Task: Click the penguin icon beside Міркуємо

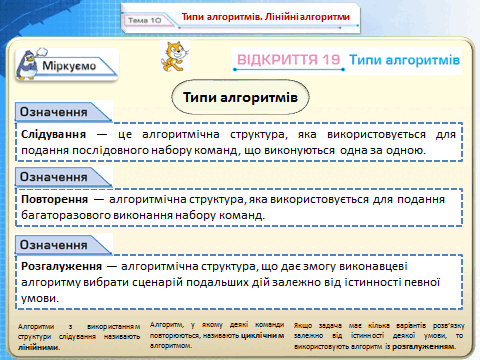Action: [29, 63]
